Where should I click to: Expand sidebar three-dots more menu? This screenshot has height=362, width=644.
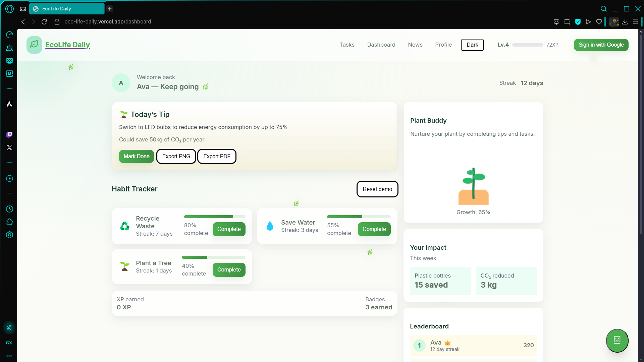[9, 356]
